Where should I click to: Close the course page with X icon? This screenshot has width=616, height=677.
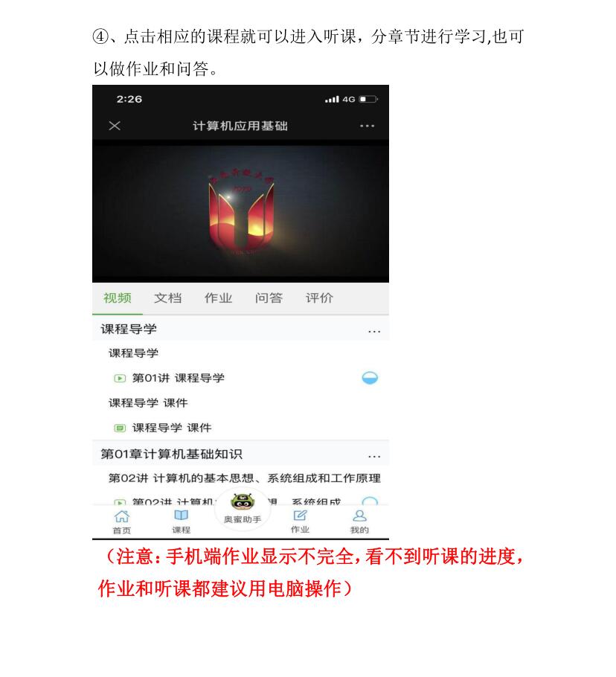pos(115,126)
